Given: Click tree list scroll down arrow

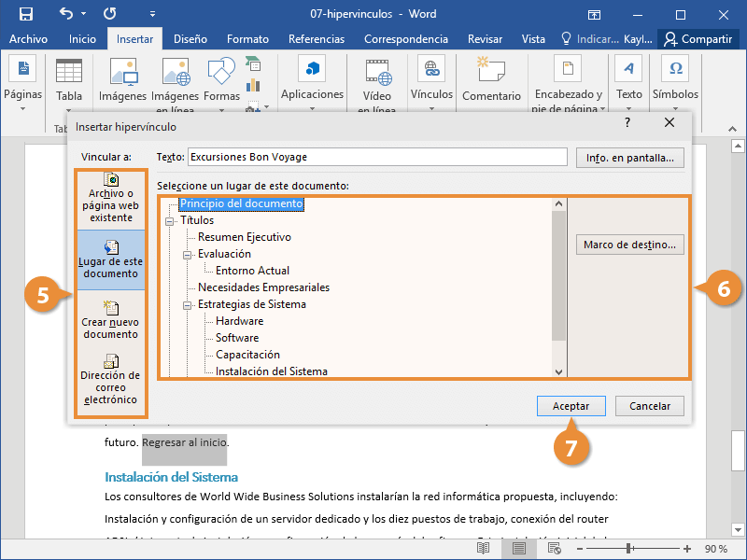Looking at the screenshot, I should click(x=558, y=371).
